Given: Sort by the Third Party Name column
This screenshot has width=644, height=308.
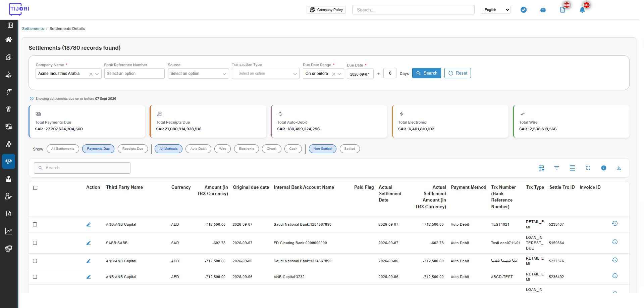Looking at the screenshot, I should coord(124,187).
